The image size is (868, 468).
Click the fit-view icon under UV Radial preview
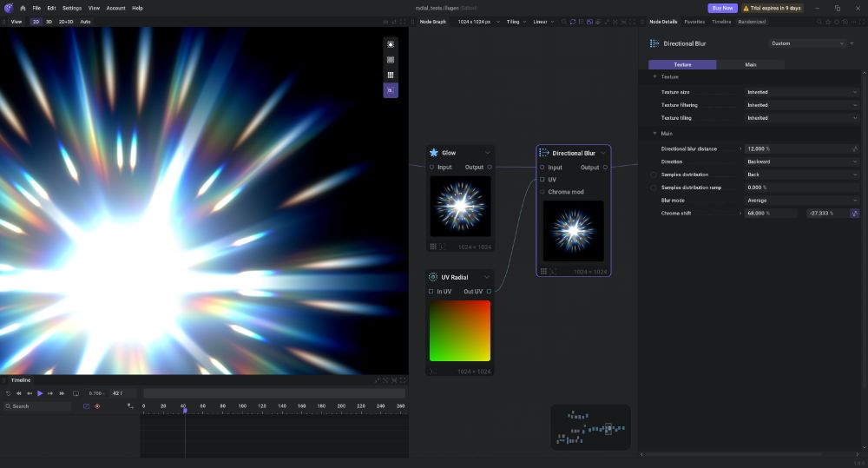point(433,372)
